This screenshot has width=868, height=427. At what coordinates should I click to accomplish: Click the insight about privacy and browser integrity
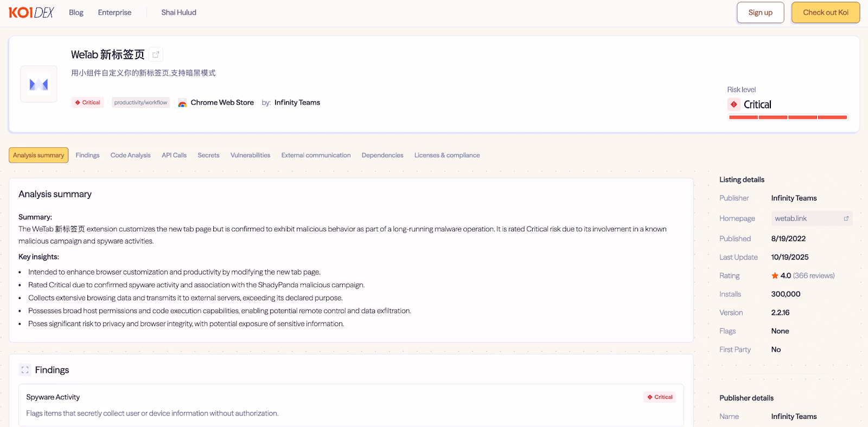click(x=186, y=324)
